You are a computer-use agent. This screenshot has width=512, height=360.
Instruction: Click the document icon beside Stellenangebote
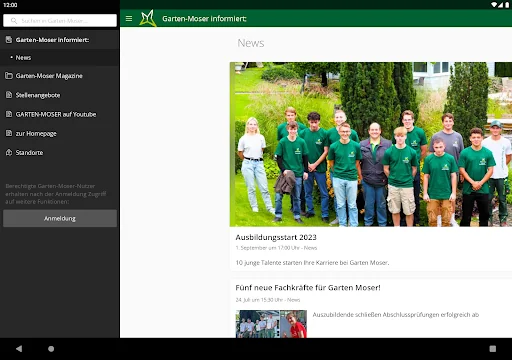pyautogui.click(x=9, y=95)
